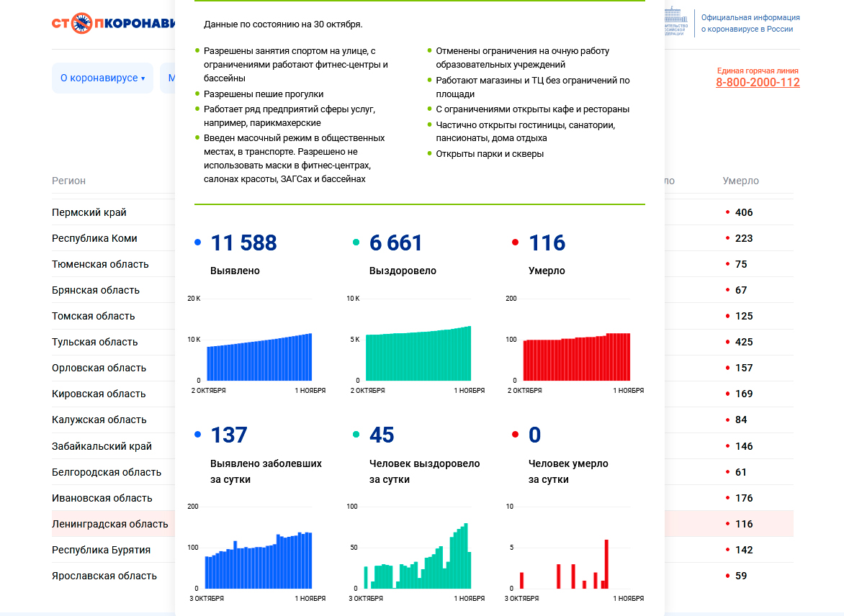The height and width of the screenshot is (616, 844).
Task: Click tallest red bar in daily deaths chart
Action: pyautogui.click(x=606, y=564)
